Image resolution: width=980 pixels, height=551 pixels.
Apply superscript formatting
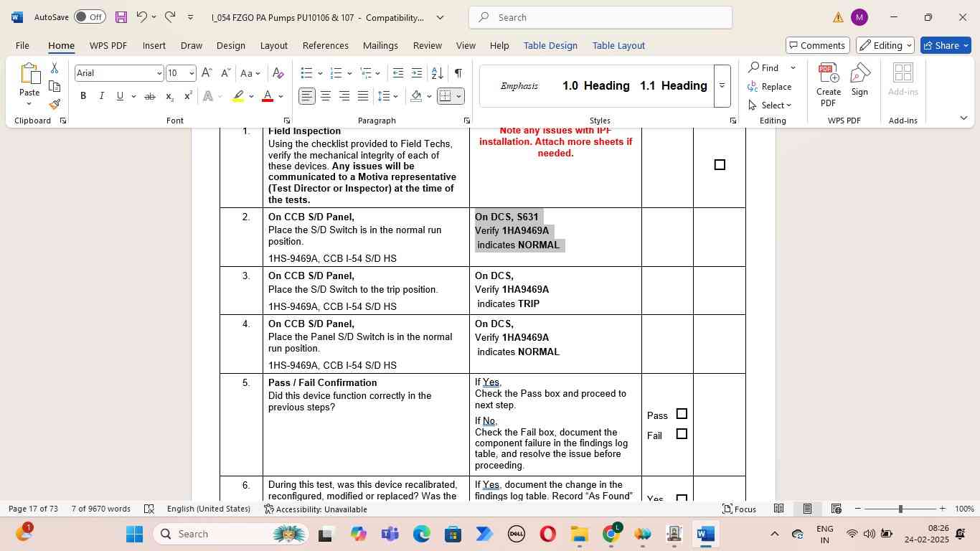[x=188, y=96]
